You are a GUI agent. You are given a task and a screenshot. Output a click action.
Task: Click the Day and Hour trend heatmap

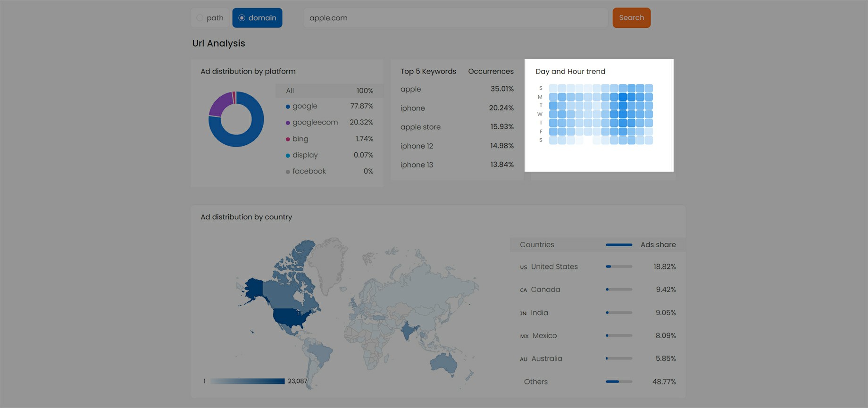point(601,114)
